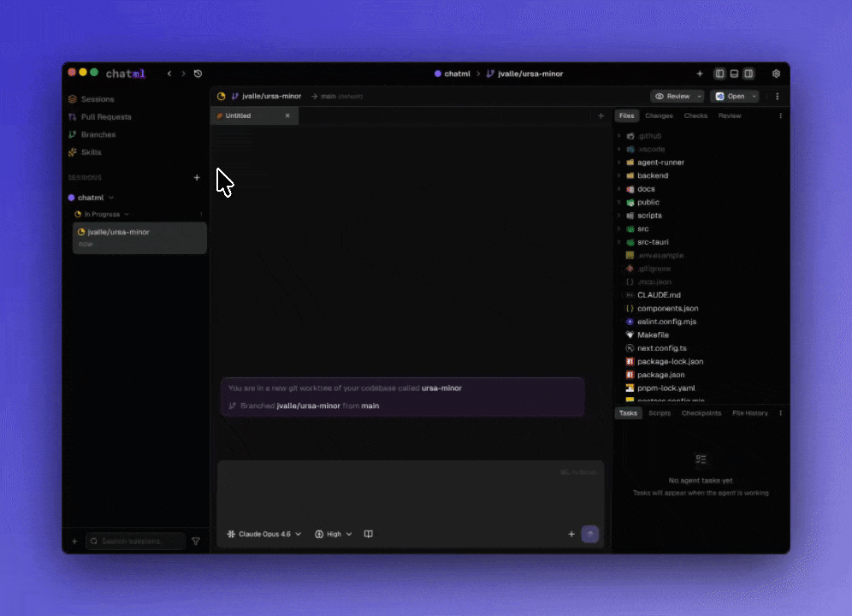Open the docs book icon in the composer
The width and height of the screenshot is (852, 616).
click(368, 533)
